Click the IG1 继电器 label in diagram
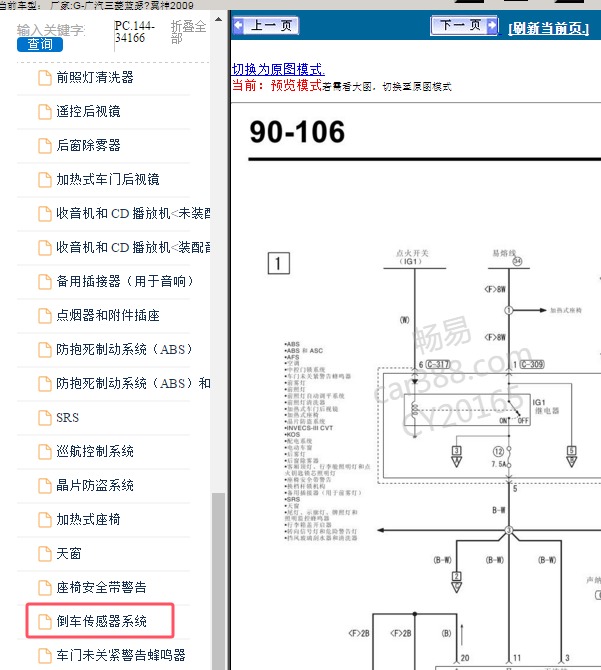 click(545, 406)
